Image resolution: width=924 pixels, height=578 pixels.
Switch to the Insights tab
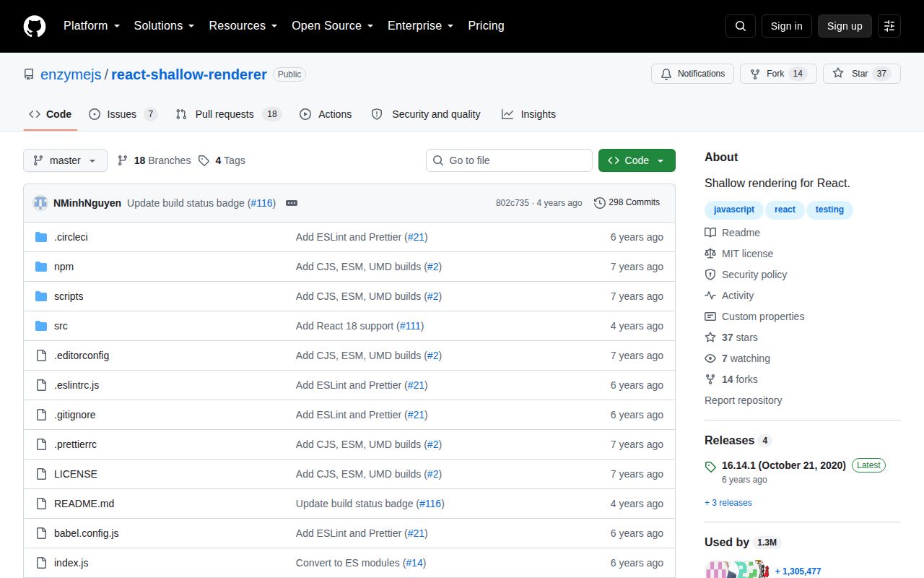click(x=529, y=114)
